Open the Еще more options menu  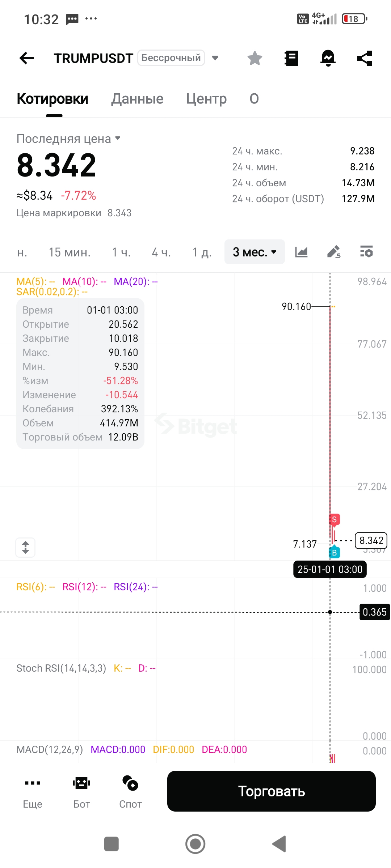33,792
